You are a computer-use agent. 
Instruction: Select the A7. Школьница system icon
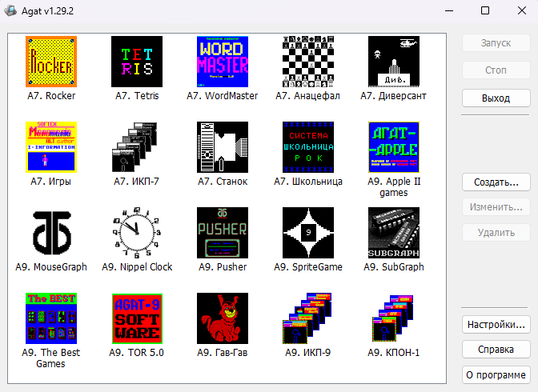tap(308, 147)
